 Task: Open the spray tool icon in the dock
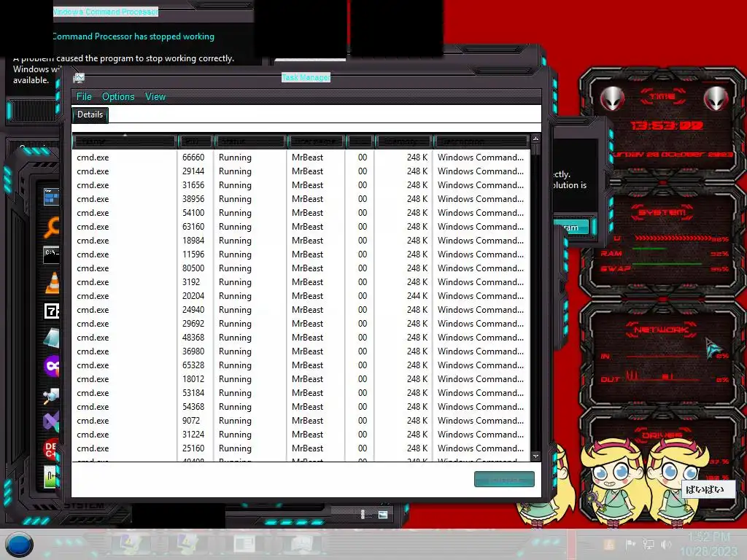(52, 394)
